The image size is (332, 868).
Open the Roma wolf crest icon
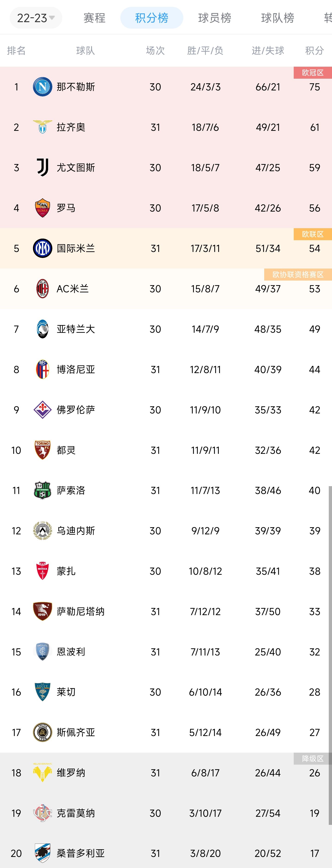(x=42, y=208)
